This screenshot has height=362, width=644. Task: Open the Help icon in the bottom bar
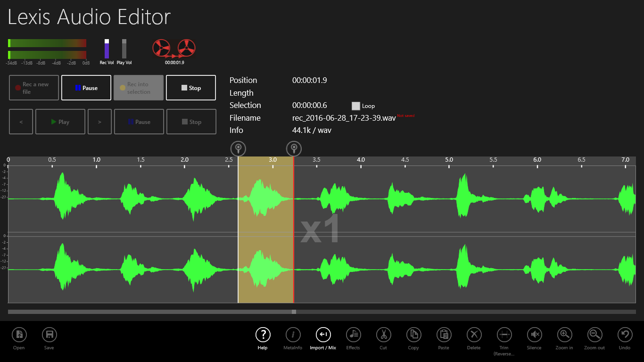pyautogui.click(x=263, y=335)
